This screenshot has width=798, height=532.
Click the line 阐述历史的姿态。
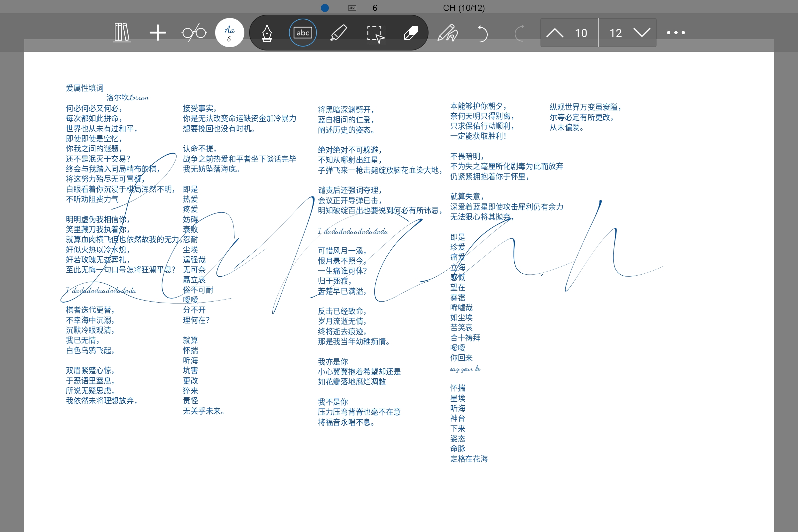[346, 130]
